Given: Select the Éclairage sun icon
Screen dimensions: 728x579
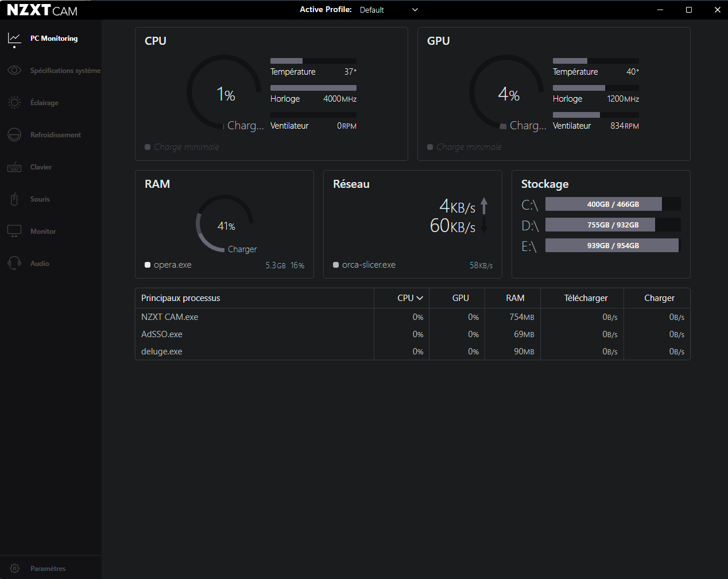Looking at the screenshot, I should [x=14, y=103].
